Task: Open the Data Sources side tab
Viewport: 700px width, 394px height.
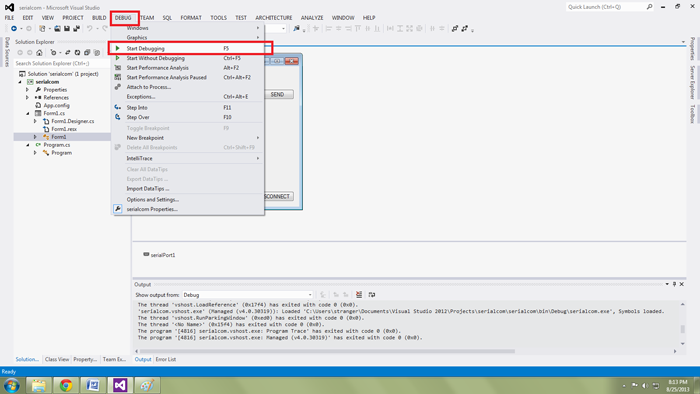Action: 7,52
